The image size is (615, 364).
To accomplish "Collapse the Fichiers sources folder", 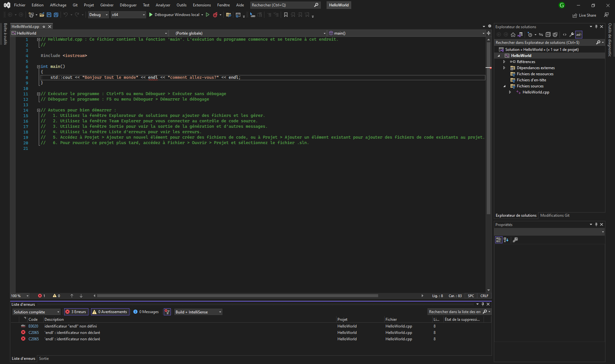I will [504, 86].
